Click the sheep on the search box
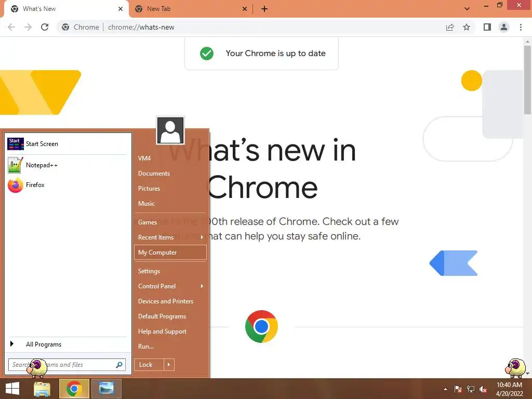532x399 pixels. click(37, 368)
